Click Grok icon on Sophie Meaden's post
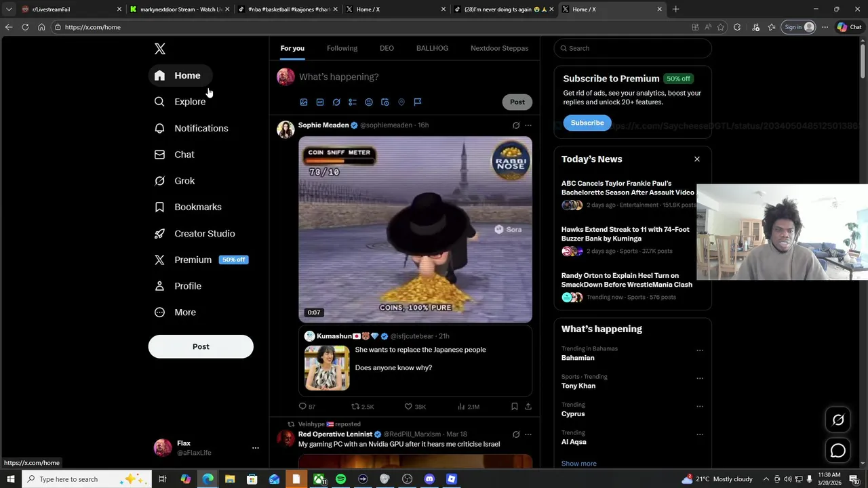Screen dimensions: 868x488 (x=516, y=125)
